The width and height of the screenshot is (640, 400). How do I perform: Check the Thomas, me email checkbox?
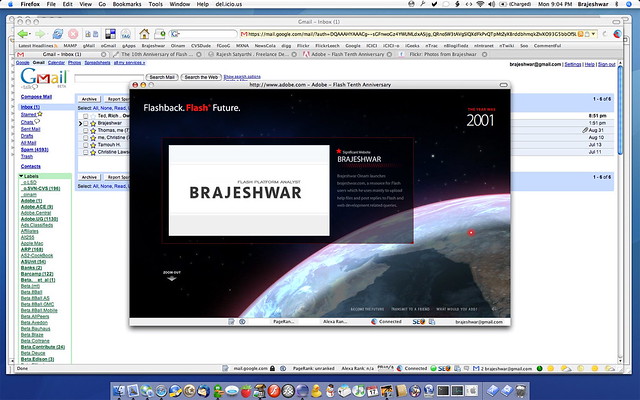pos(85,131)
